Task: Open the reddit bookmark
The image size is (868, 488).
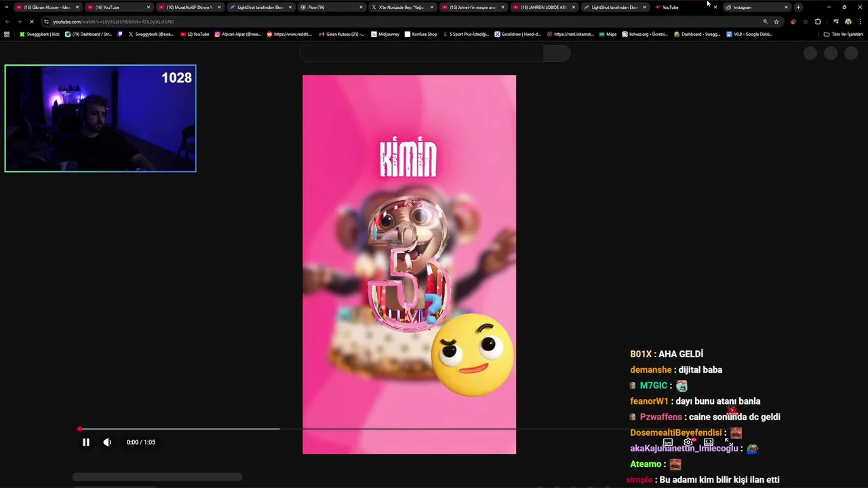Action: (x=289, y=34)
